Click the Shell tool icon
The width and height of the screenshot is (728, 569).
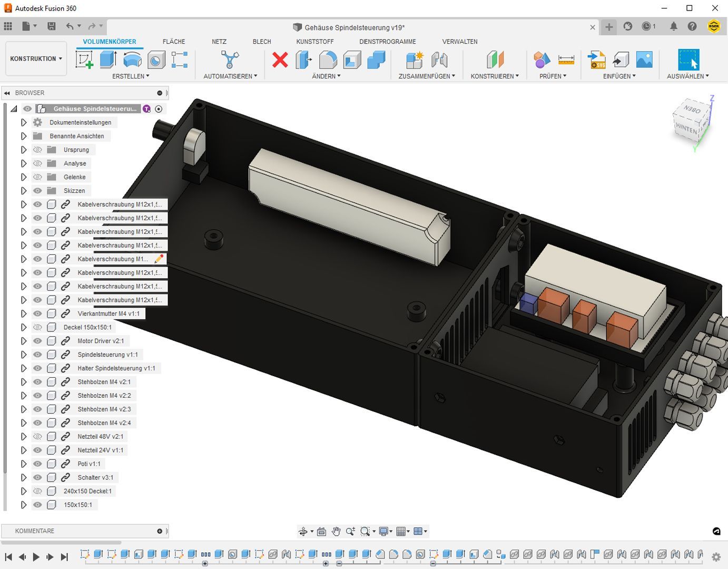[x=352, y=60]
